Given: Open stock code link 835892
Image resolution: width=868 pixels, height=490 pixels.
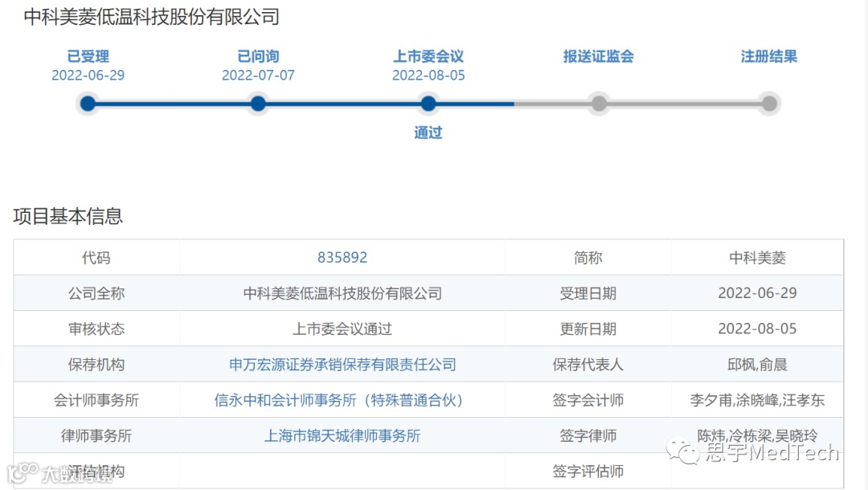Looking at the screenshot, I should (x=342, y=258).
